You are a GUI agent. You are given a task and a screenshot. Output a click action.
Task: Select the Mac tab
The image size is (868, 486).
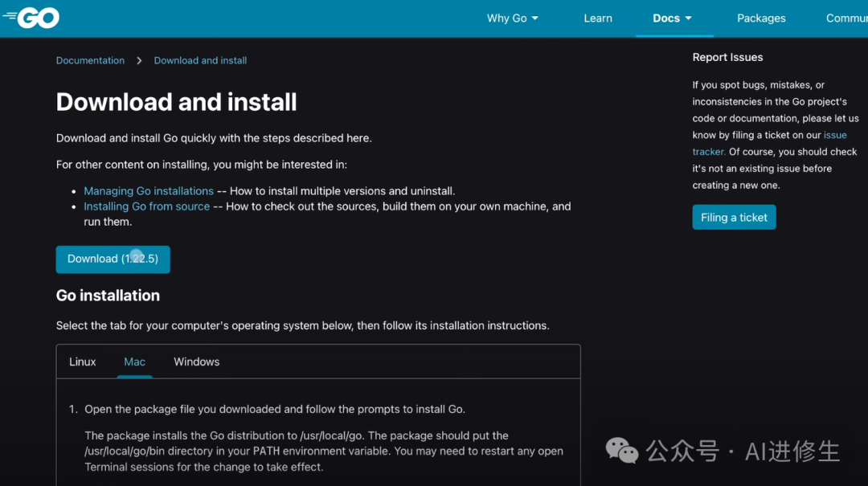pos(134,361)
